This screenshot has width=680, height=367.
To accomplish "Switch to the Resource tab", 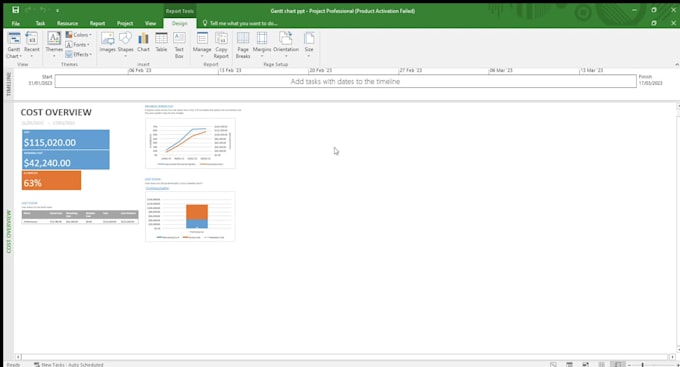I will 67,23.
